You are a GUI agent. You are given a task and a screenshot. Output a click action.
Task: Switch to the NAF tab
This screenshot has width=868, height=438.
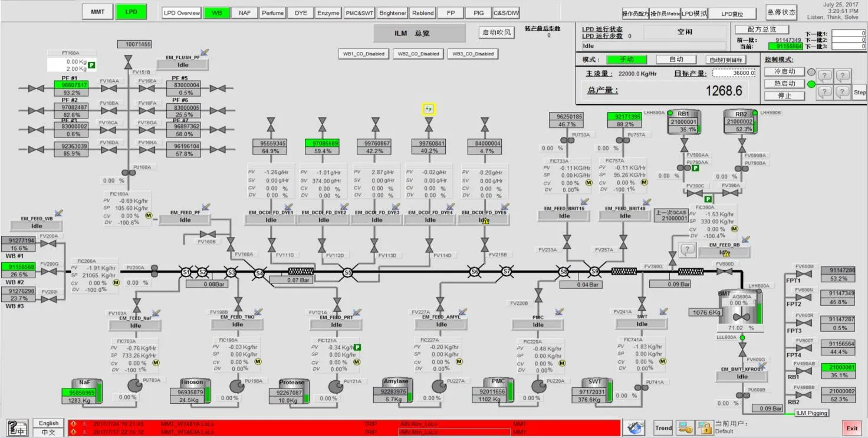pyautogui.click(x=244, y=13)
